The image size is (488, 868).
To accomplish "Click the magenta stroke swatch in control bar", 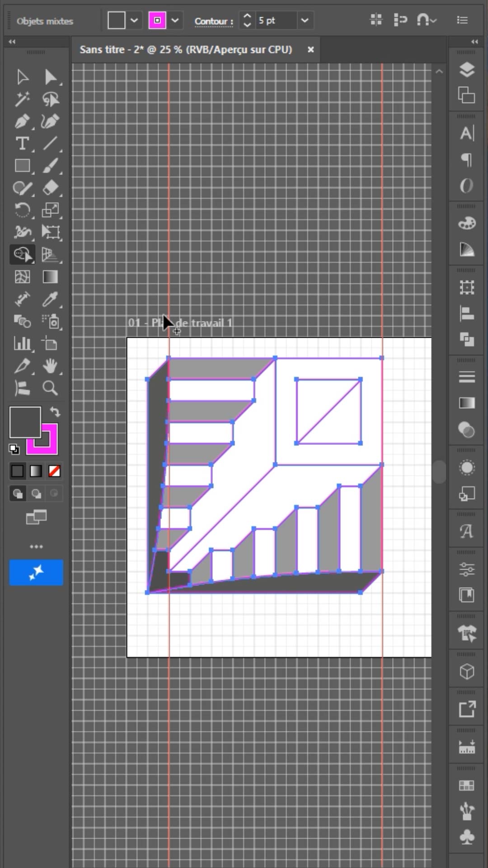I will click(x=157, y=20).
